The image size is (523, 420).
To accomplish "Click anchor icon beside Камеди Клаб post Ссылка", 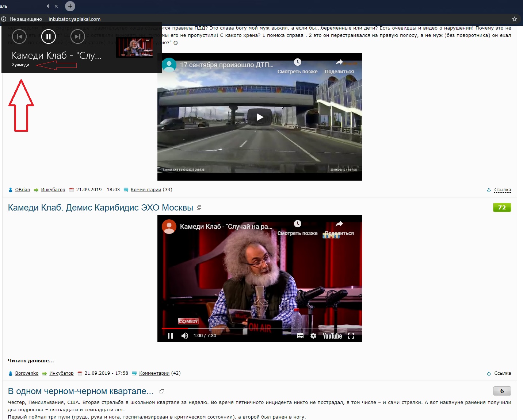I will pos(489,374).
